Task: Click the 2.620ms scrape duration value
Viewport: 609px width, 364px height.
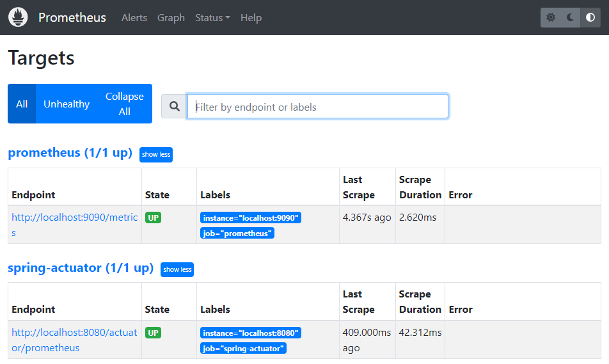Action: pos(418,217)
